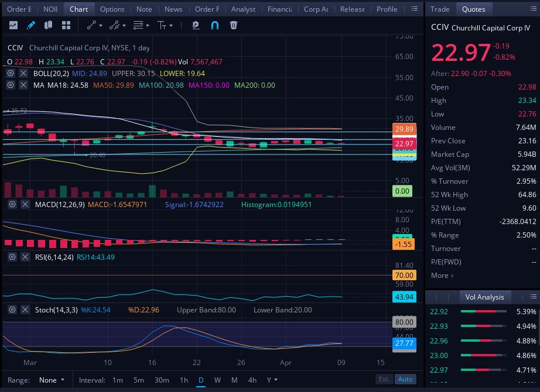Expand More quote details

(x=442, y=276)
